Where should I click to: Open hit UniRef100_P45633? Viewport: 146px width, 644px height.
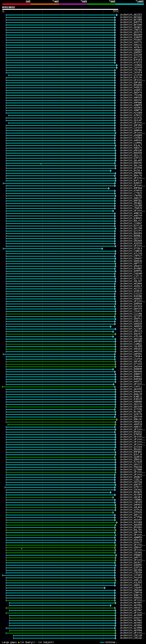click(x=131, y=87)
